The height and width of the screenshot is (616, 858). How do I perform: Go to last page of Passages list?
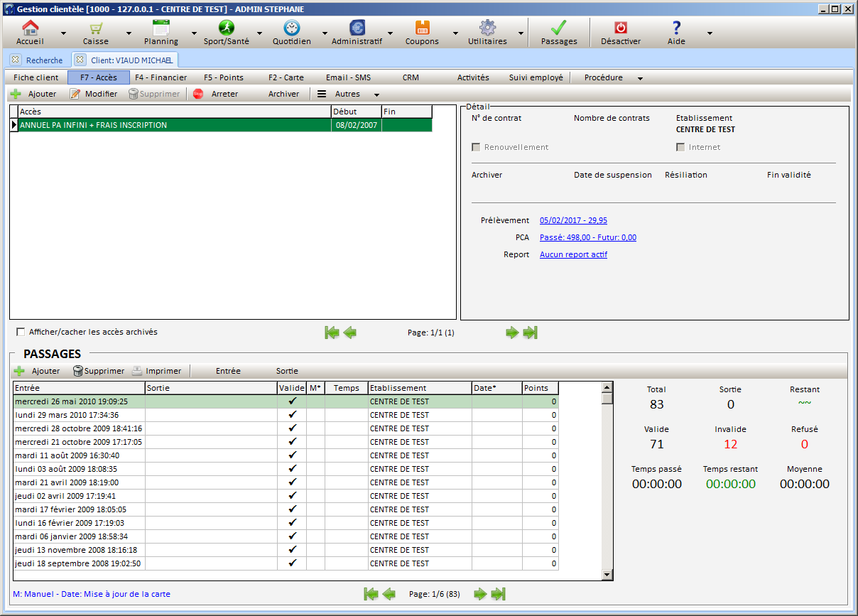pyautogui.click(x=499, y=594)
